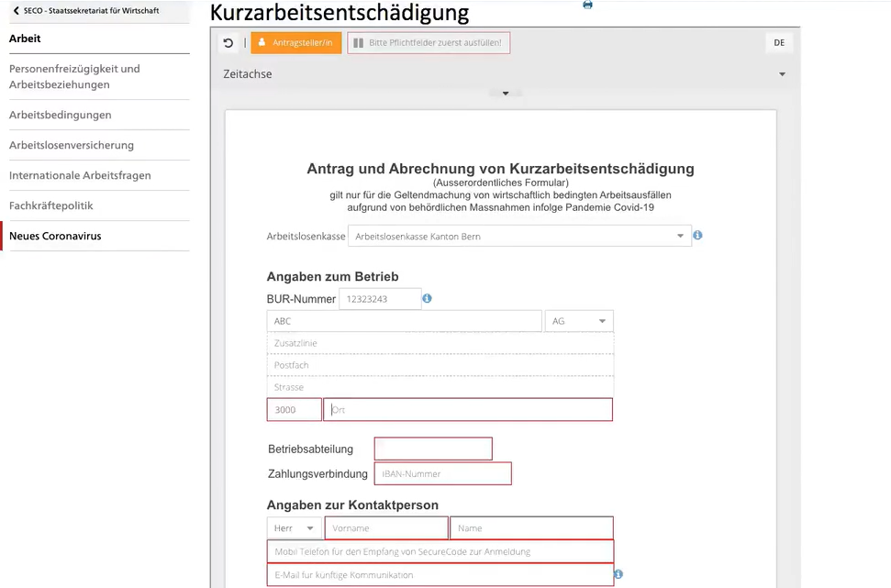Screen dimensions: 891x588
Task: Click the undo/reset arrow button
Action: pos(228,43)
